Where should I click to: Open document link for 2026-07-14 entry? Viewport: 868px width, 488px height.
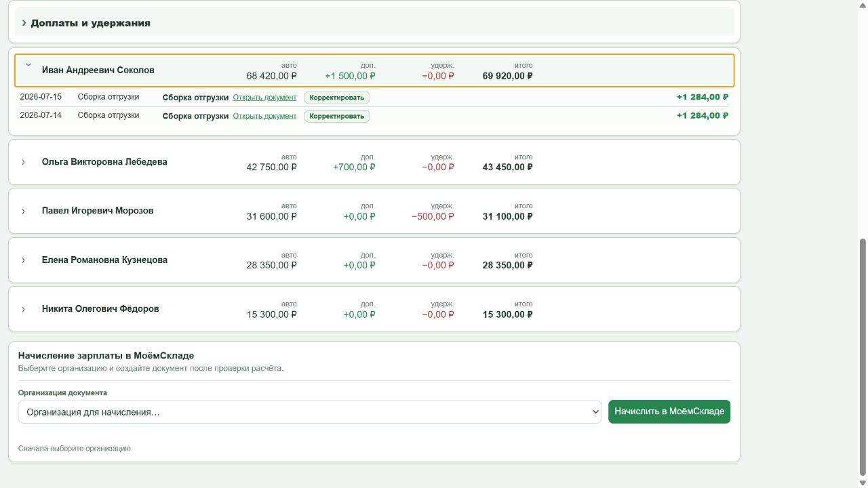click(264, 116)
